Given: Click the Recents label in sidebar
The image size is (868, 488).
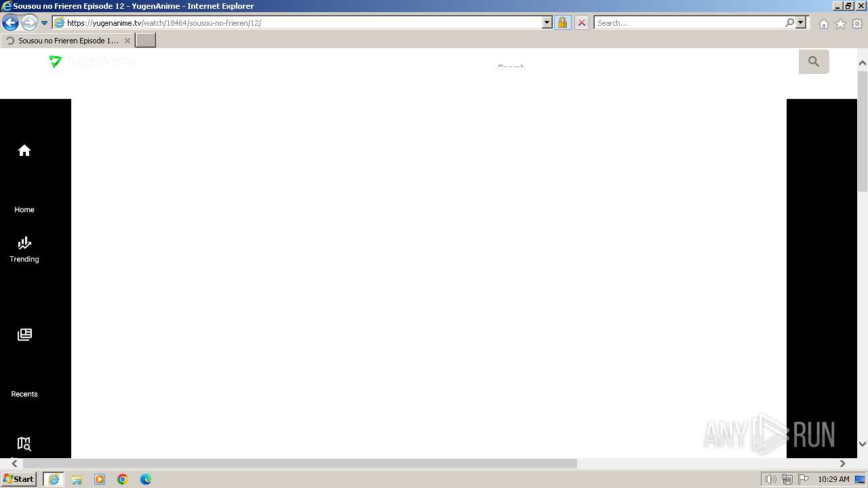Looking at the screenshot, I should [x=24, y=394].
